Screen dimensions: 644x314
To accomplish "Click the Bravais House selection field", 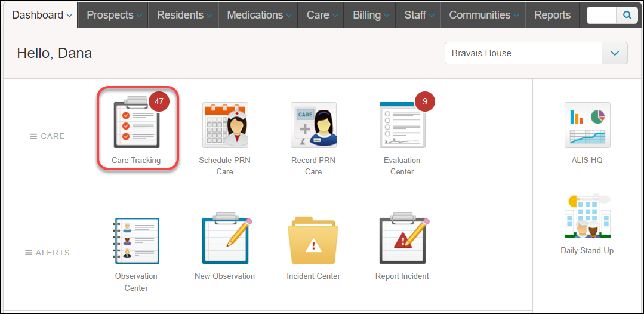I will pos(523,53).
